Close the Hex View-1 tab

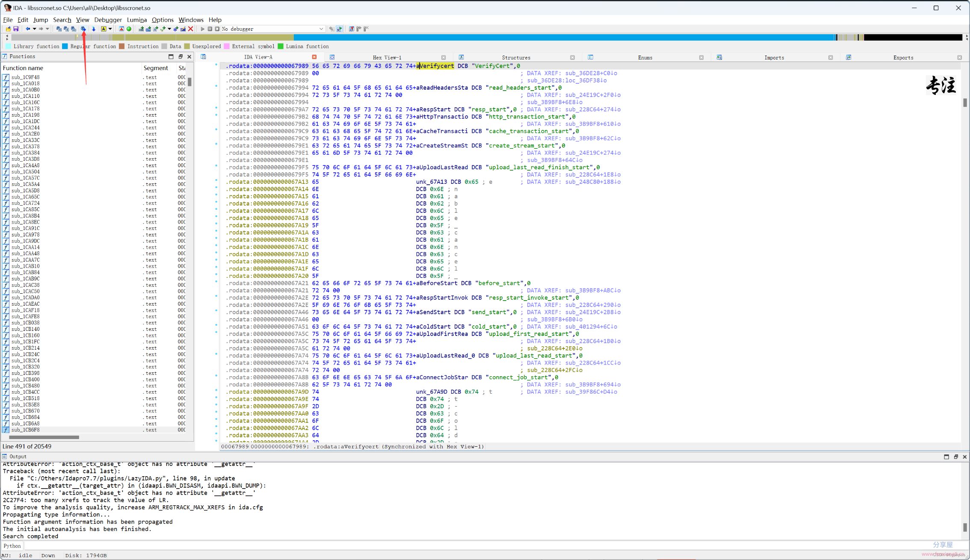click(444, 57)
